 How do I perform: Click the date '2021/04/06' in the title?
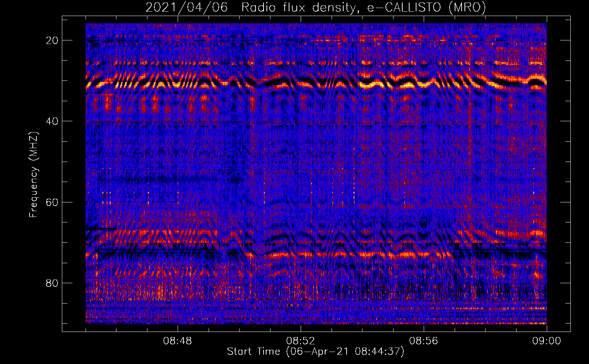[187, 7]
